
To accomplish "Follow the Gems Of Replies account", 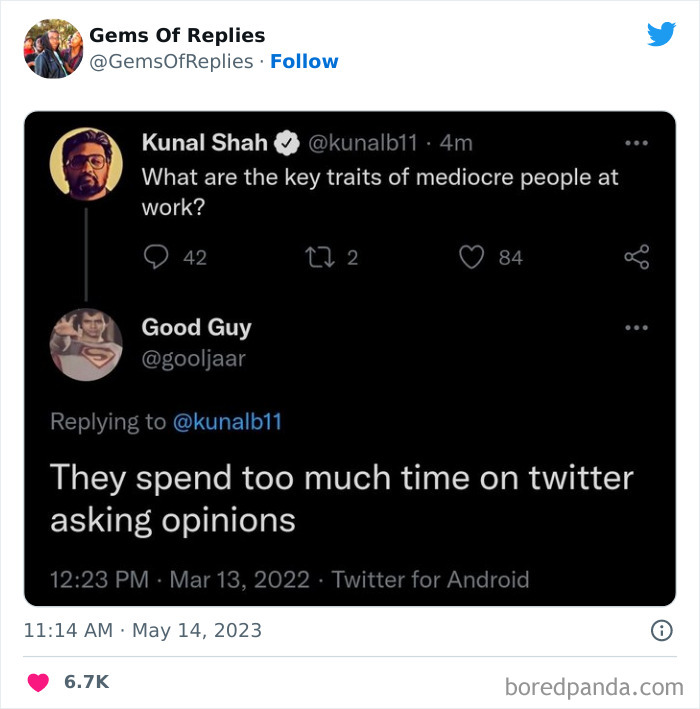I will click(x=304, y=61).
